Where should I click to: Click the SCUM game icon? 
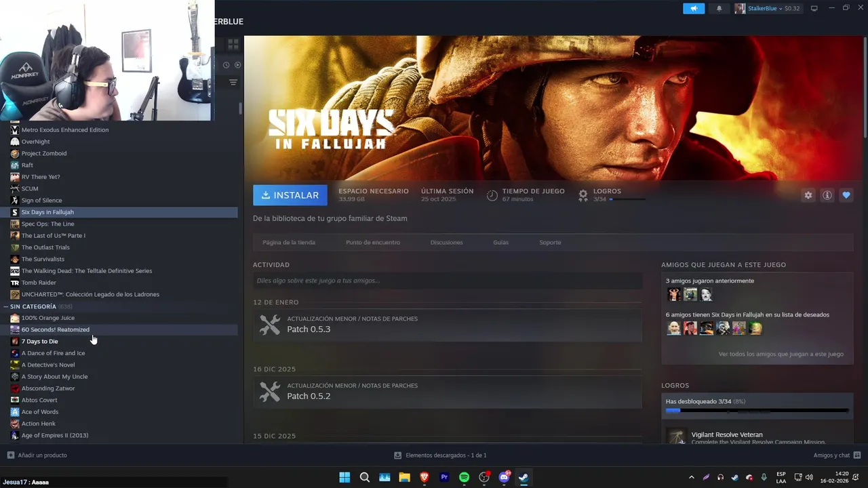click(x=15, y=188)
